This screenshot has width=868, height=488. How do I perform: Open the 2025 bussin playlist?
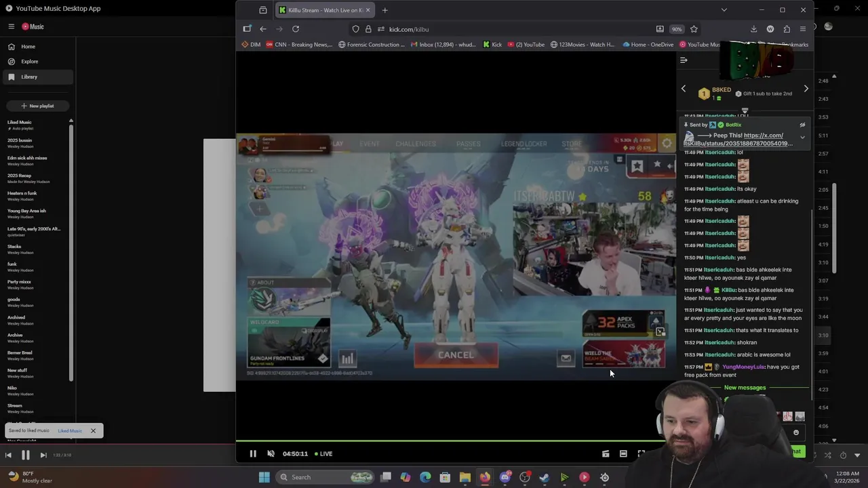pos(34,143)
